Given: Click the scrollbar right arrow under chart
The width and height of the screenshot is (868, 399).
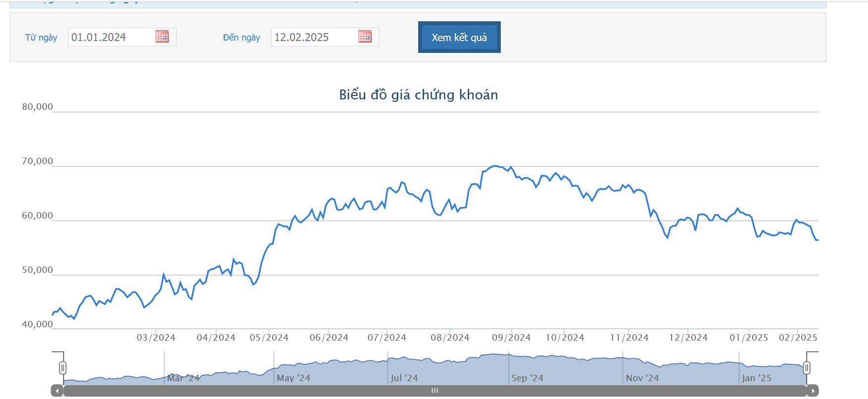Looking at the screenshot, I should tap(813, 391).
